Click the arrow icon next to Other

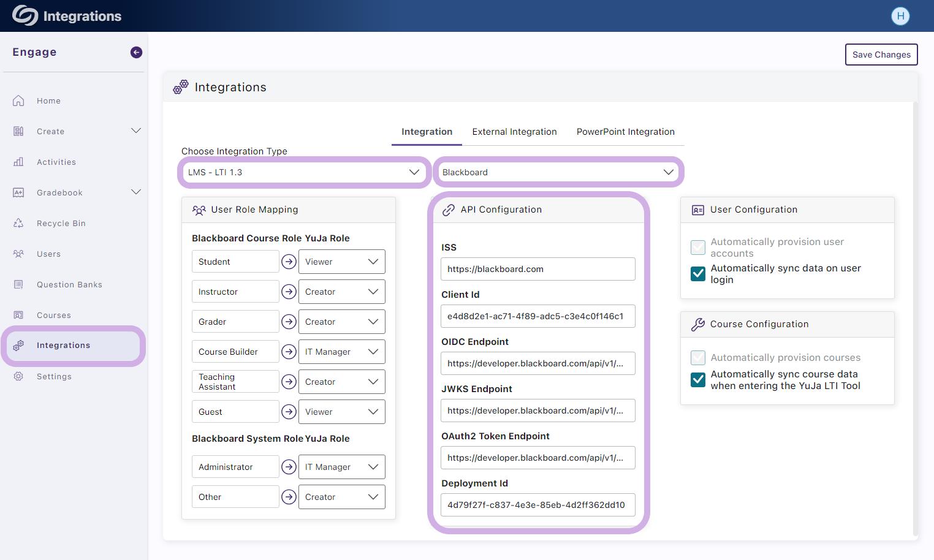[x=289, y=497]
